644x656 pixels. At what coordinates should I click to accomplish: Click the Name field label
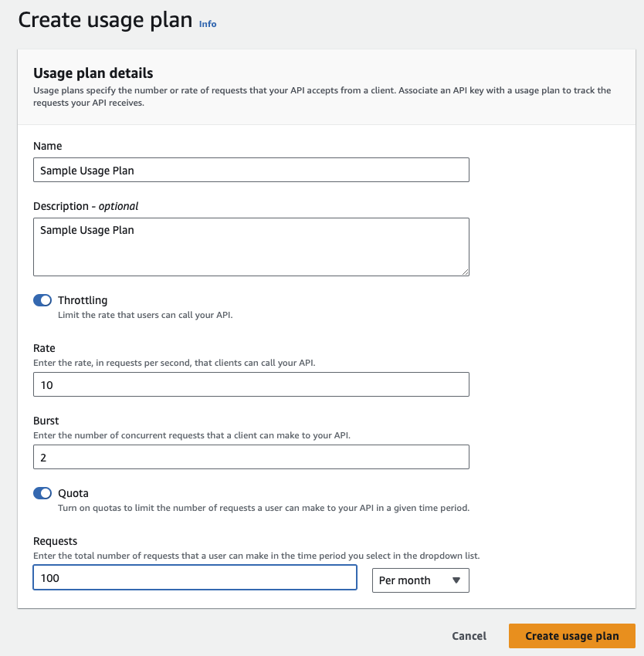click(x=48, y=146)
